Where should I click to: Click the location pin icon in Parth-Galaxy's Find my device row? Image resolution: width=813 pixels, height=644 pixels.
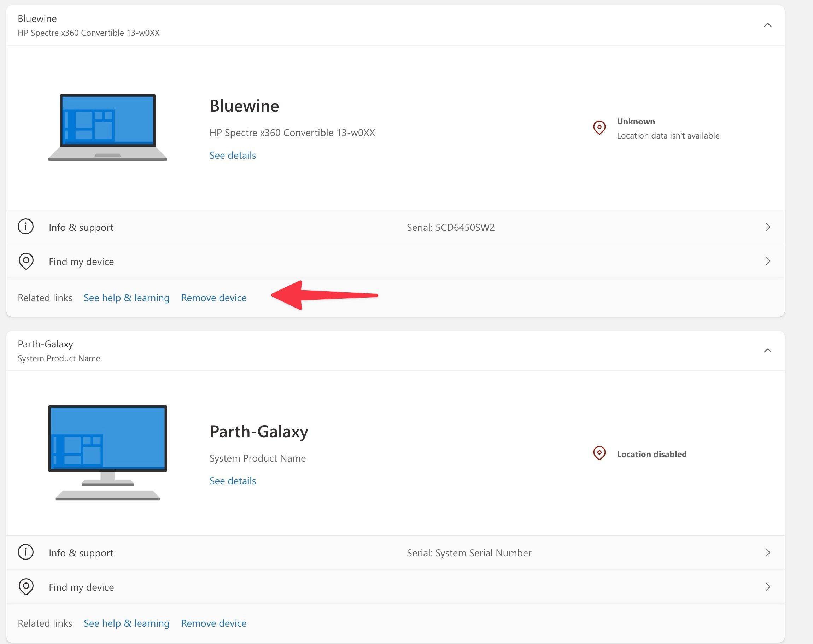pos(26,587)
